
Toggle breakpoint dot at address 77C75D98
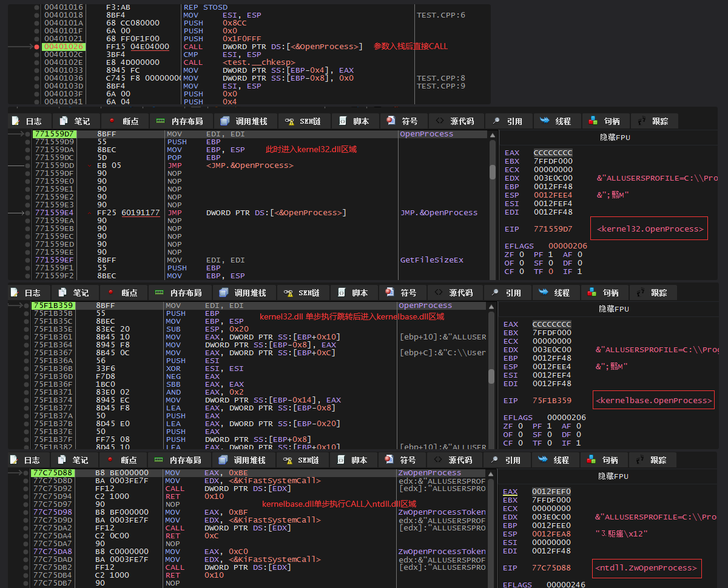27,512
